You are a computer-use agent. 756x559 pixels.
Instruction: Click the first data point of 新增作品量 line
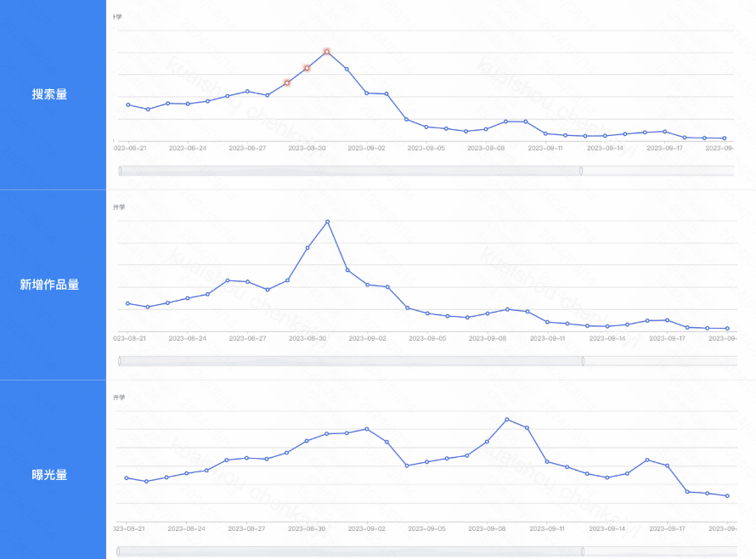pyautogui.click(x=127, y=303)
